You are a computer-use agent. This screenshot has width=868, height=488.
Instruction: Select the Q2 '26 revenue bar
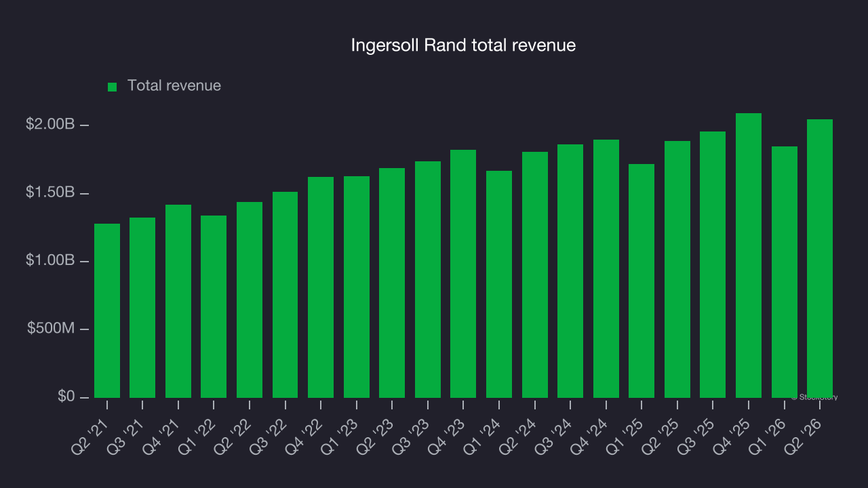pyautogui.click(x=820, y=258)
